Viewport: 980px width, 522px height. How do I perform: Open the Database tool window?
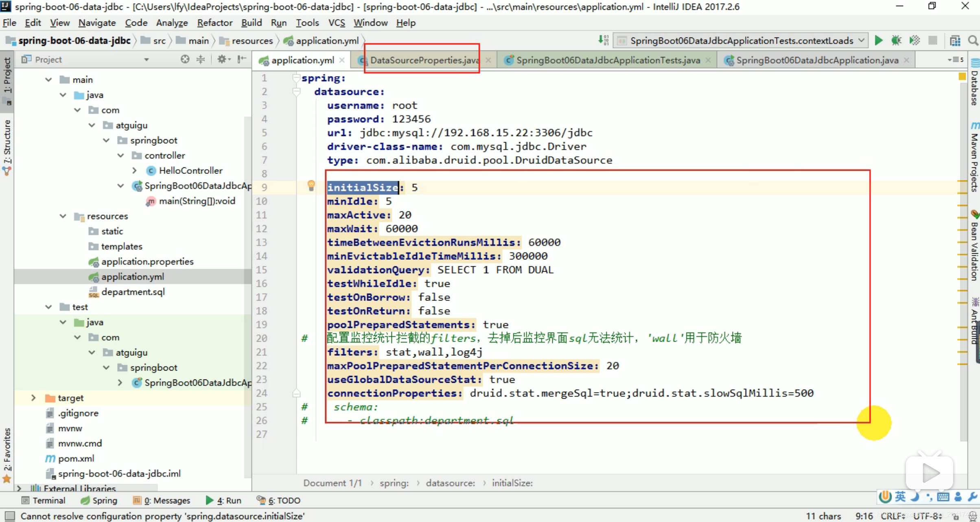tap(974, 88)
